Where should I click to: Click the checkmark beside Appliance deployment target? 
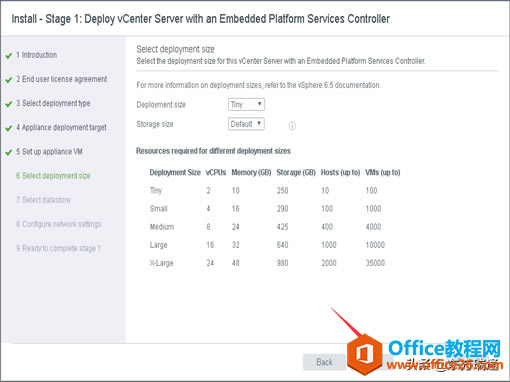(9, 128)
